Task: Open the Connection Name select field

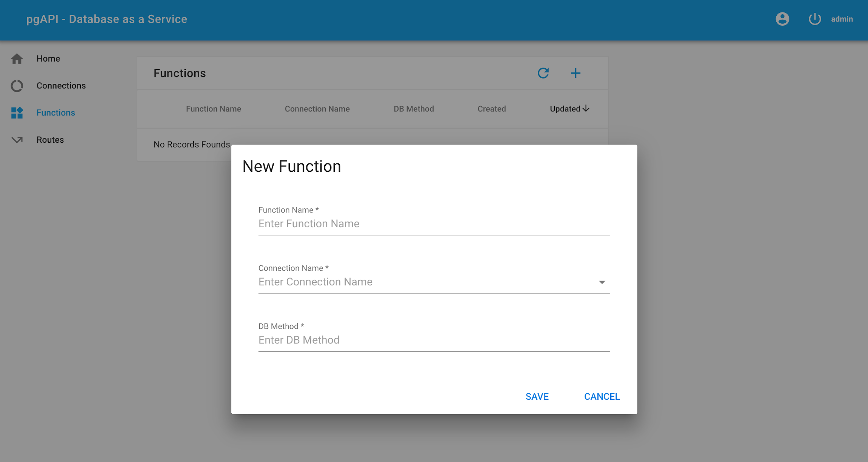Action: pyautogui.click(x=426, y=282)
